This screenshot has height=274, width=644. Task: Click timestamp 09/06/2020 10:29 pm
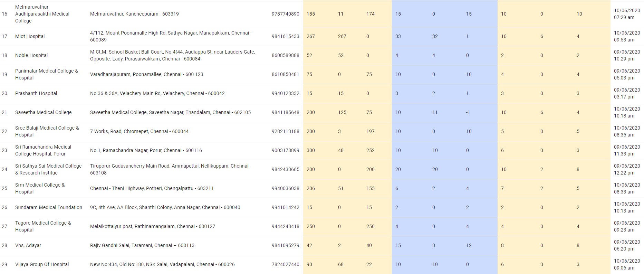627,55
